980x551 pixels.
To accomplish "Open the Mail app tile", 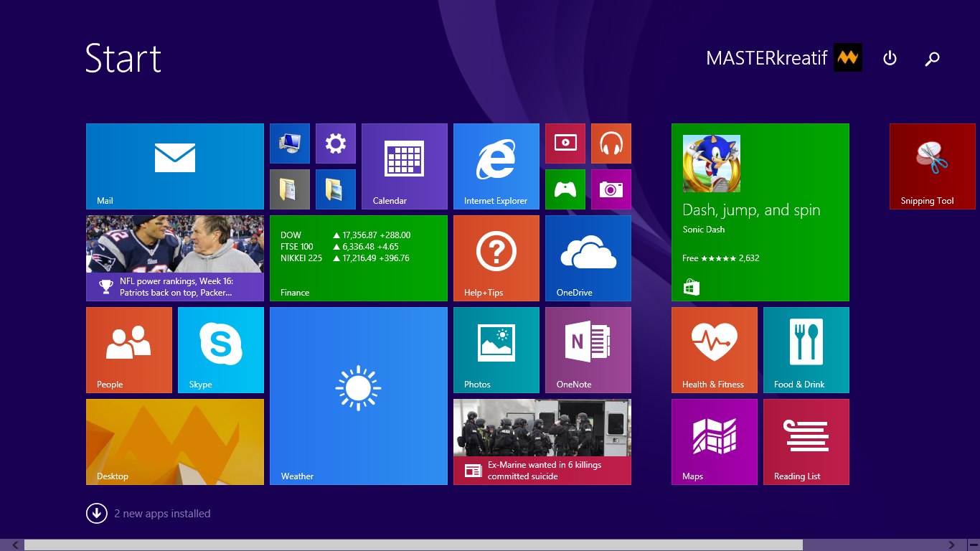I will [174, 166].
